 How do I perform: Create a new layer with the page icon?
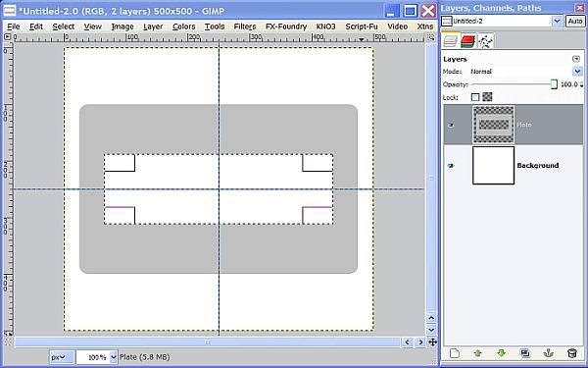tap(455, 353)
